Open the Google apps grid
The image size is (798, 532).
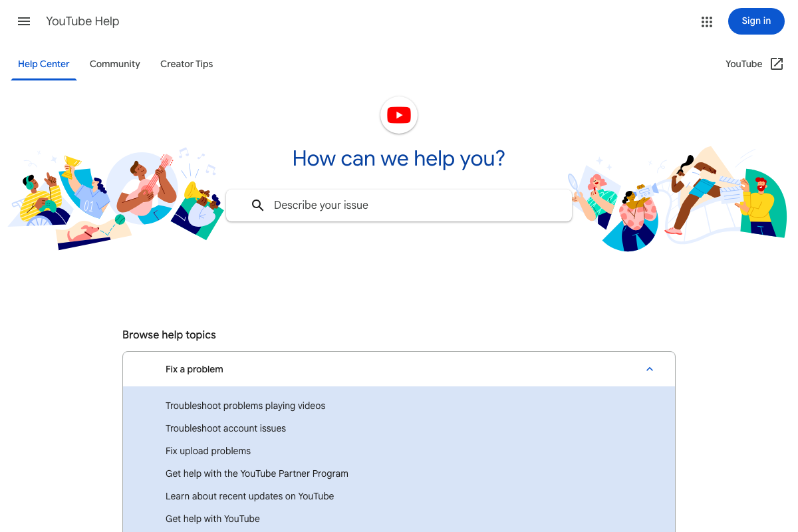click(x=707, y=22)
